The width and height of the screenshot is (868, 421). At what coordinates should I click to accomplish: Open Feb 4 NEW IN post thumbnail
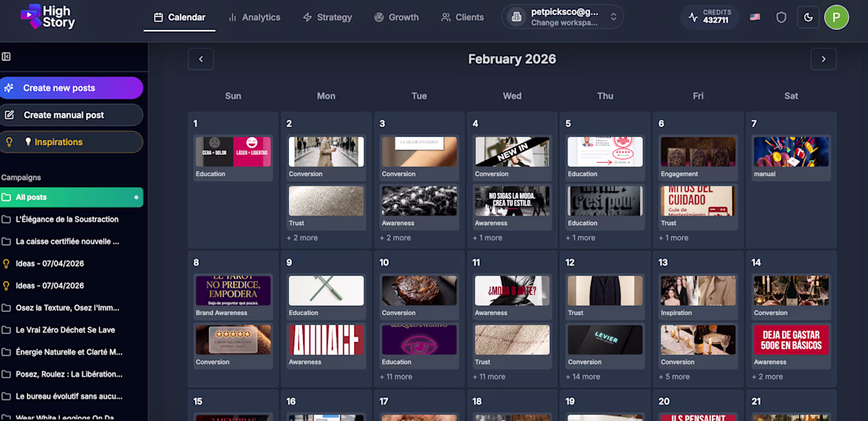click(x=512, y=152)
